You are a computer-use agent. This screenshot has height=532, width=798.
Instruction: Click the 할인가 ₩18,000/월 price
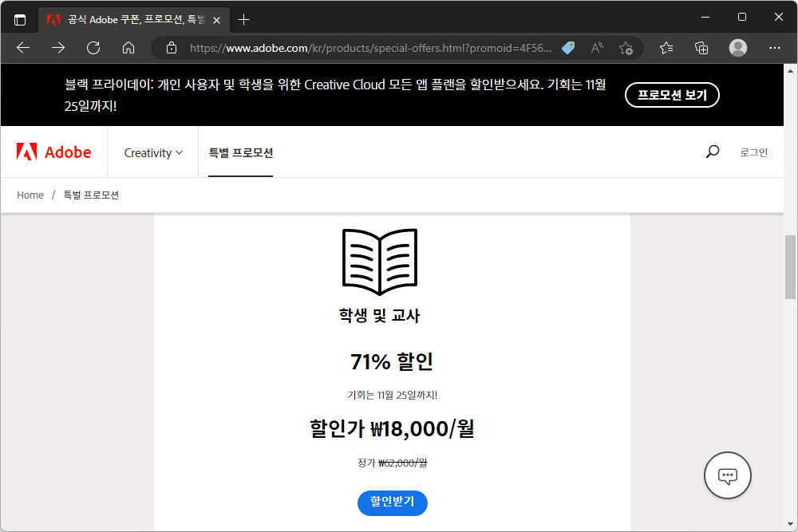(392, 429)
